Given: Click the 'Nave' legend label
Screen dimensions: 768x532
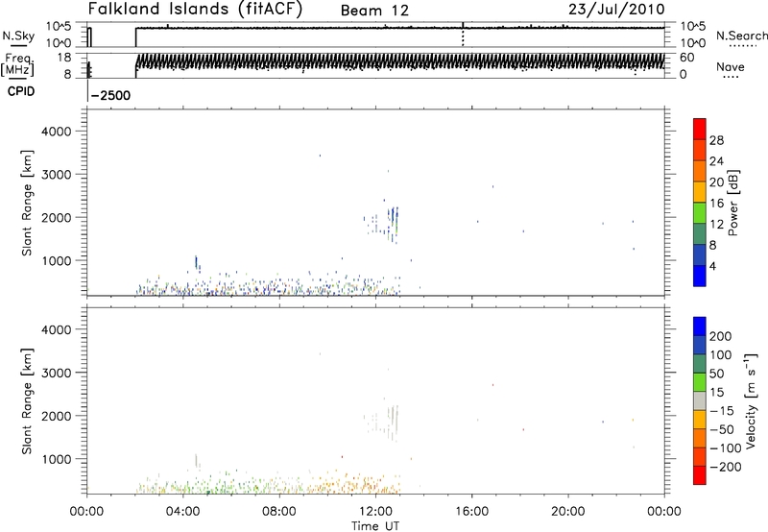Looking at the screenshot, I should click(730, 67).
